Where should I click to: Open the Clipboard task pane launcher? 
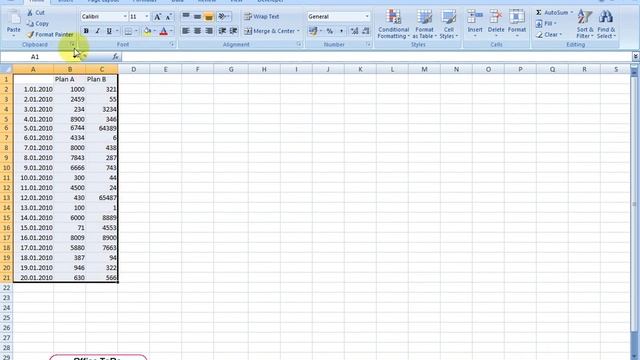(73, 44)
